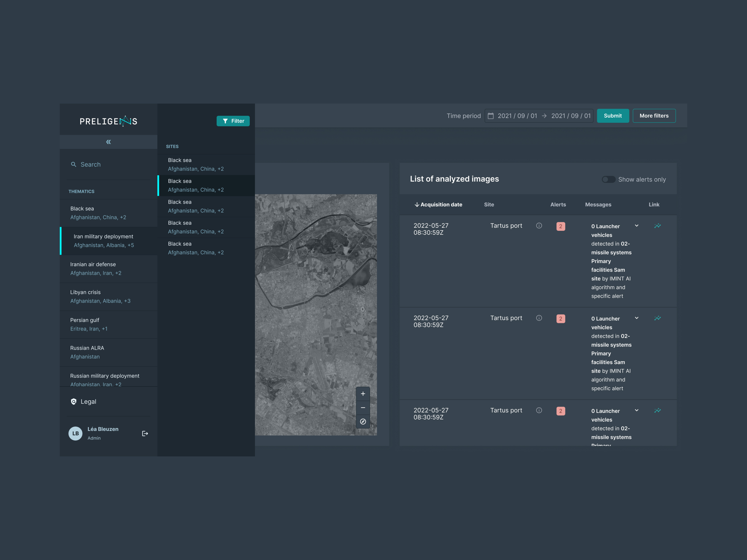Click the alerts count badge showing 2
This screenshot has height=560, width=747.
pos(560,226)
